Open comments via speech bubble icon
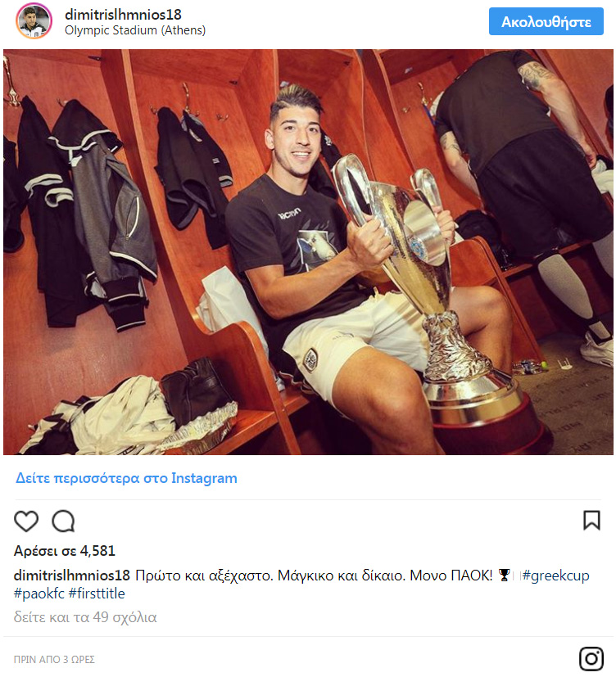Screen dimensions: 616x677 tap(64, 521)
